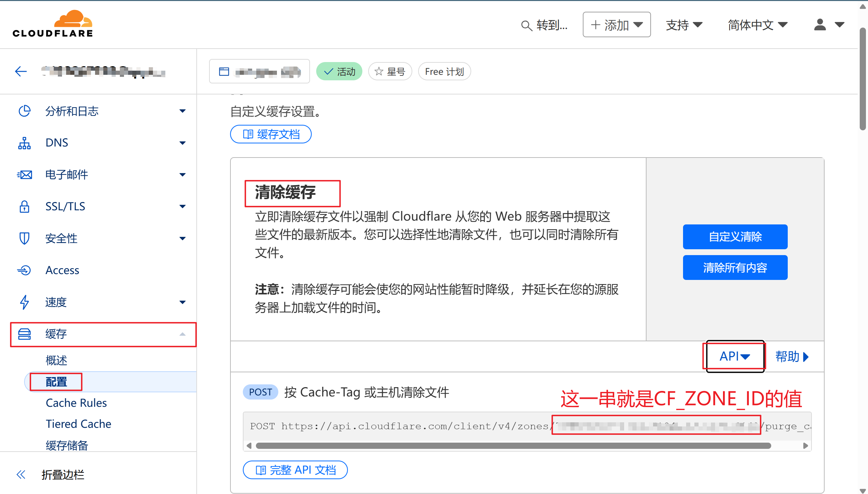
Task: Expand the DNS section chevron
Action: 183,142
